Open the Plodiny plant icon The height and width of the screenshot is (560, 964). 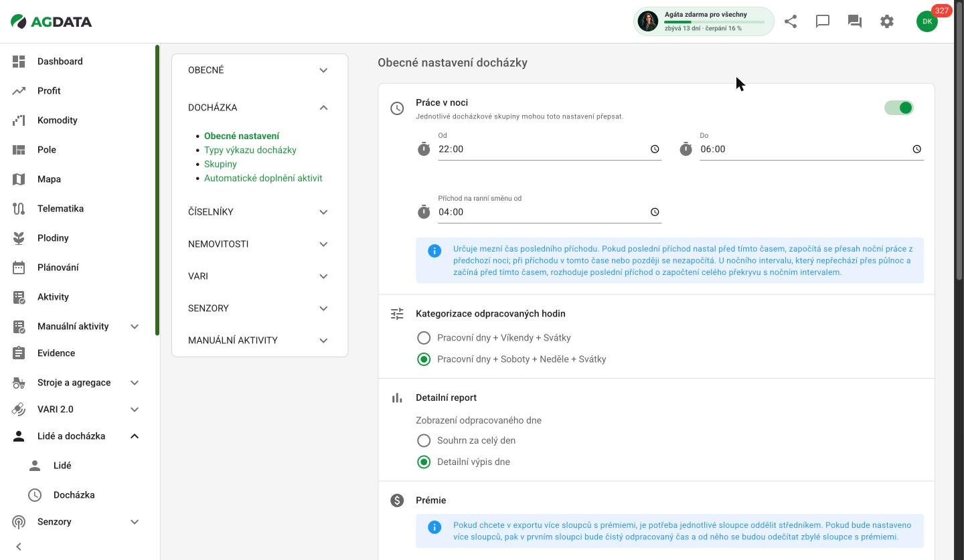click(19, 238)
